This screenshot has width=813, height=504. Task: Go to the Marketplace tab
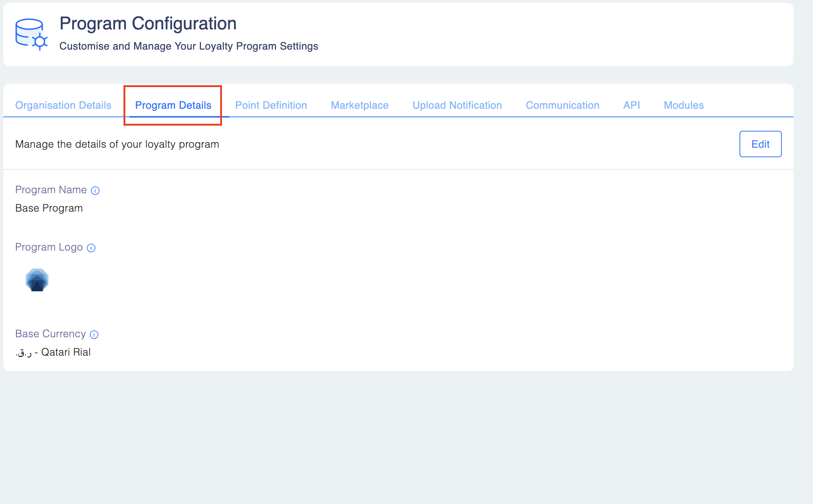tap(359, 105)
